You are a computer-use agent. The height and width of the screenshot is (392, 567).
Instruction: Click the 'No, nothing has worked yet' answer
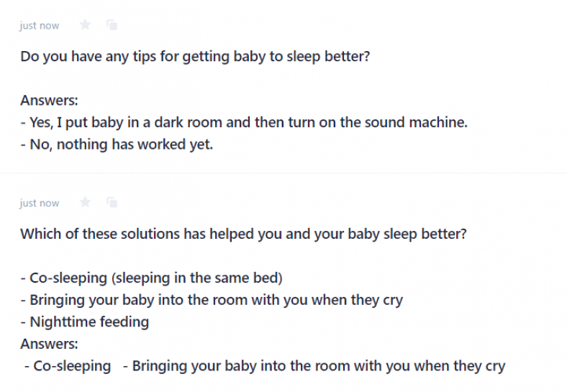[x=117, y=145]
